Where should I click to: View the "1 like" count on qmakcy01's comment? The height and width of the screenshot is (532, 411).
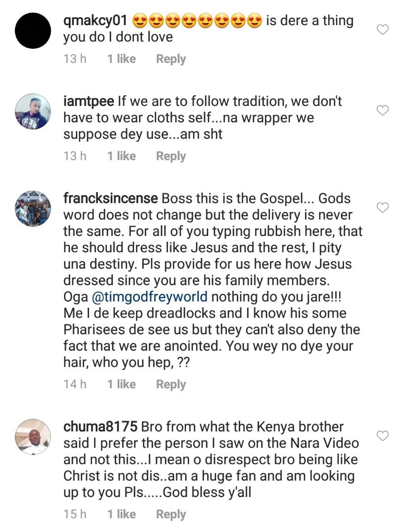pyautogui.click(x=122, y=59)
